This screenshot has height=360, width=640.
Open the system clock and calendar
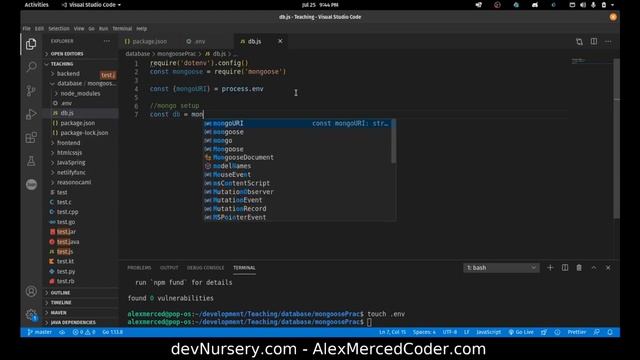(320, 5)
